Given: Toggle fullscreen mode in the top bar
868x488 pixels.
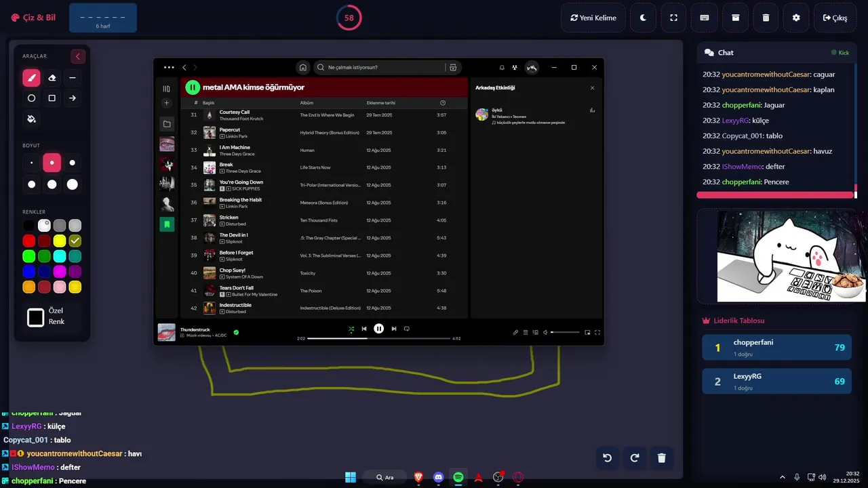Looking at the screenshot, I should tap(674, 18).
